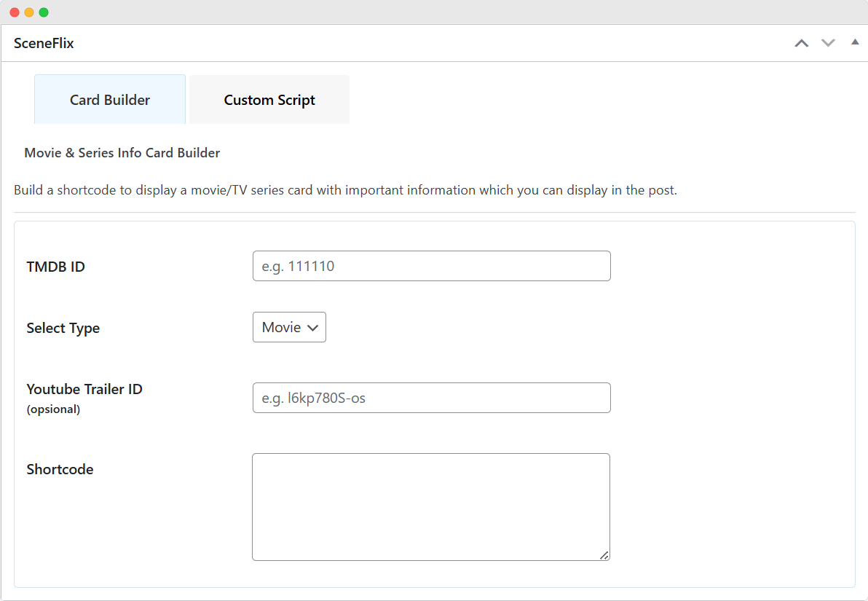The width and height of the screenshot is (868, 601).
Task: Click the red close window button
Action: coord(15,12)
